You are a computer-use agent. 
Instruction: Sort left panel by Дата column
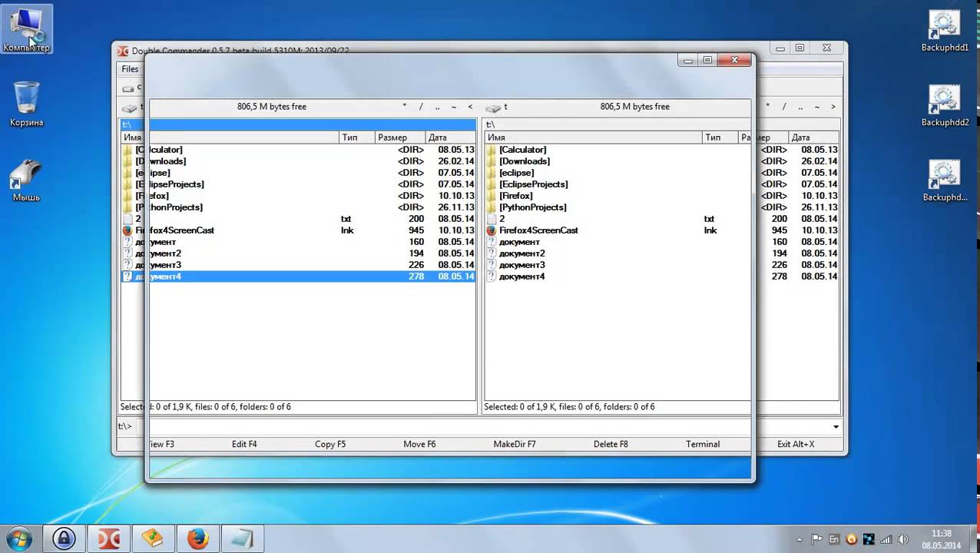tap(450, 137)
